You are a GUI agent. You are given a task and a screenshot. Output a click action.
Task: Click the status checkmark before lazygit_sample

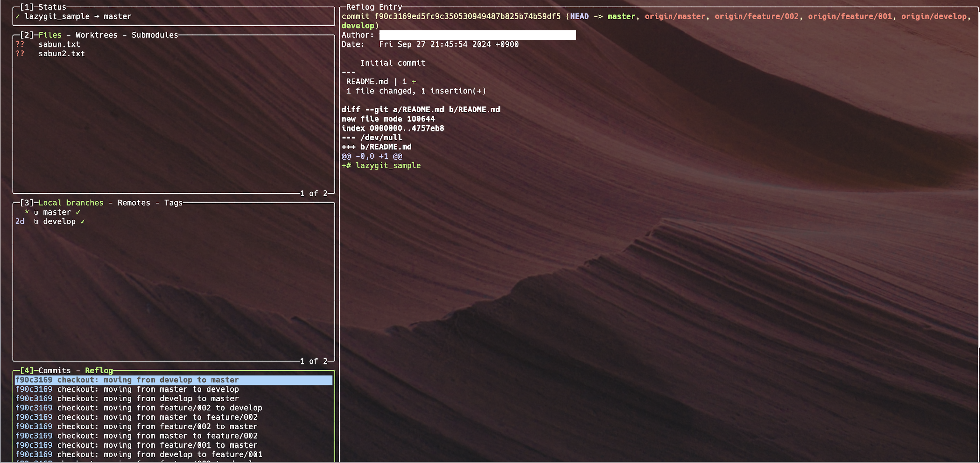[18, 16]
